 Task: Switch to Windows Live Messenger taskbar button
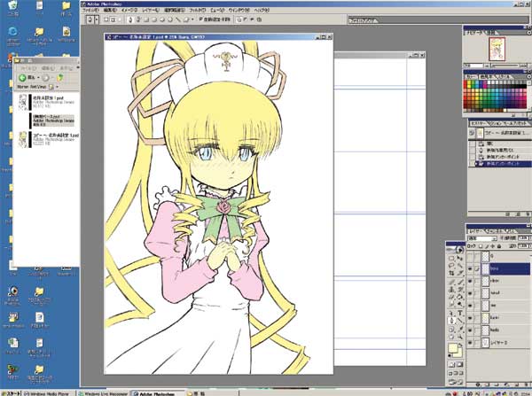click(x=104, y=393)
